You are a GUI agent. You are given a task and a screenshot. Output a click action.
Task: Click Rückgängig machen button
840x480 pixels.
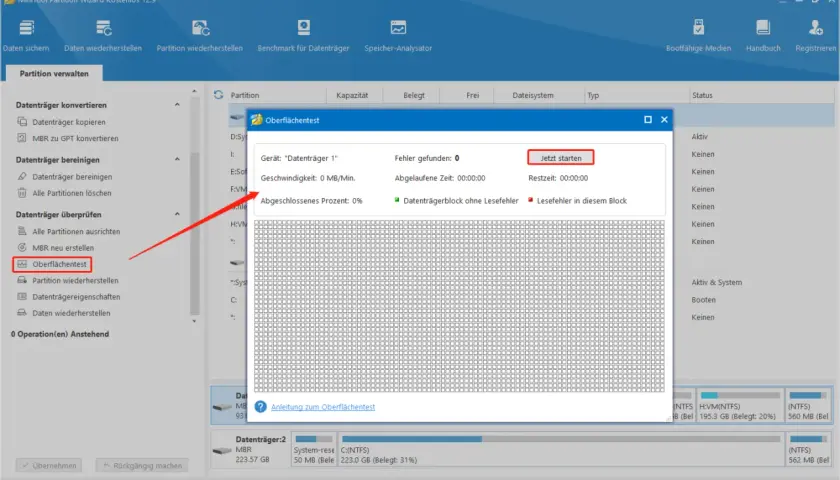coord(142,466)
